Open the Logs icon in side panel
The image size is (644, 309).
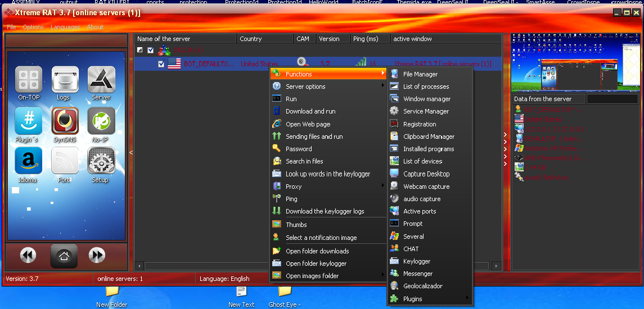click(65, 80)
